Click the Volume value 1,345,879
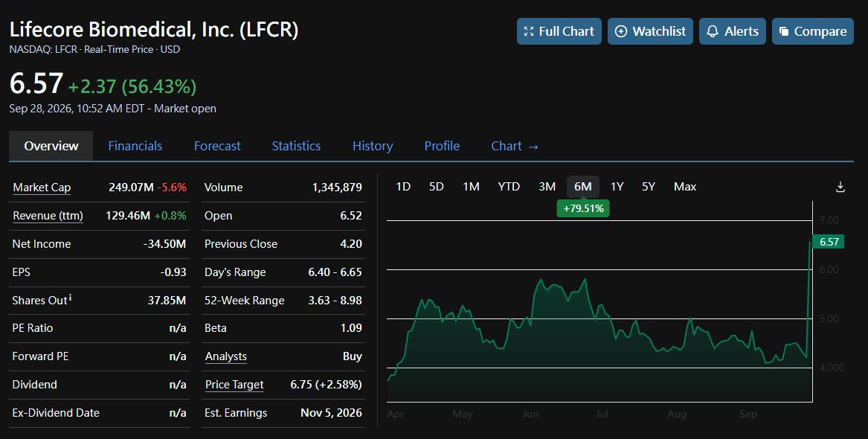868x439 pixels. [x=337, y=188]
